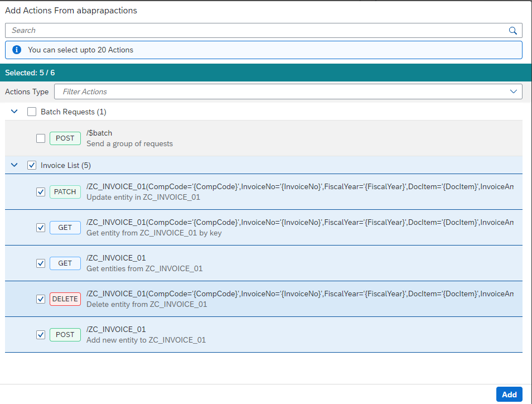Click the DELETE badge for the delete action
Image resolution: width=532 pixels, height=404 pixels.
pos(65,299)
